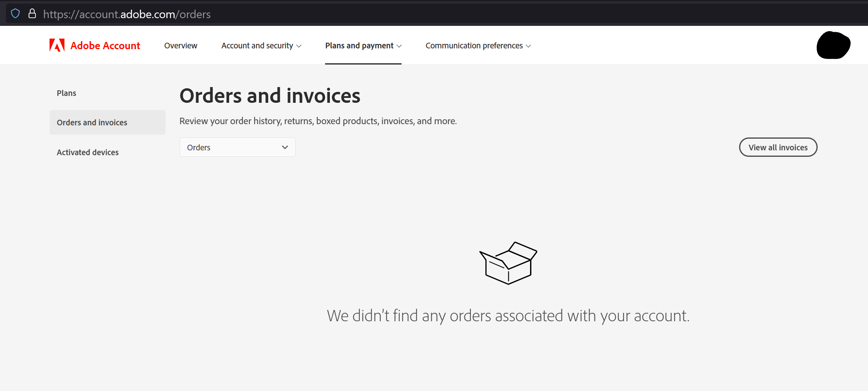Open the Orders filter dropdown
This screenshot has width=868, height=391.
tap(237, 147)
